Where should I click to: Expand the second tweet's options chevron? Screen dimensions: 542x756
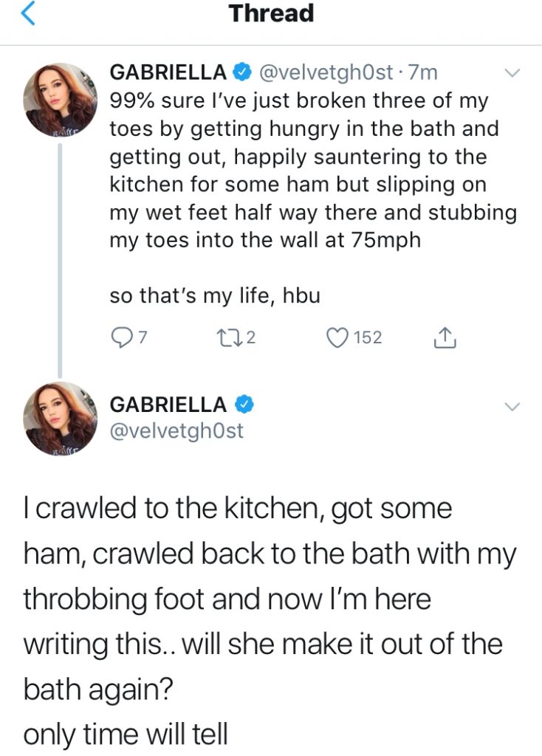(x=511, y=405)
